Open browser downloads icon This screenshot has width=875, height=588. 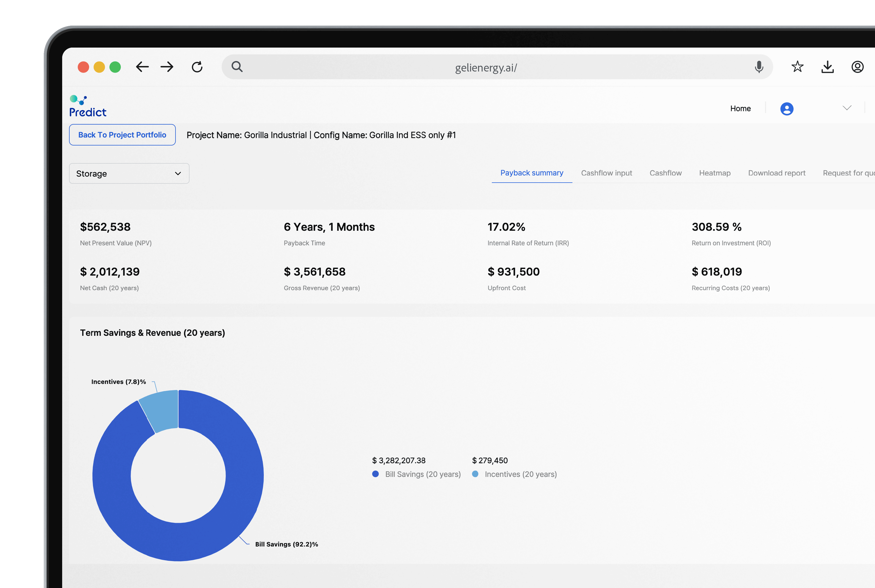click(x=827, y=67)
